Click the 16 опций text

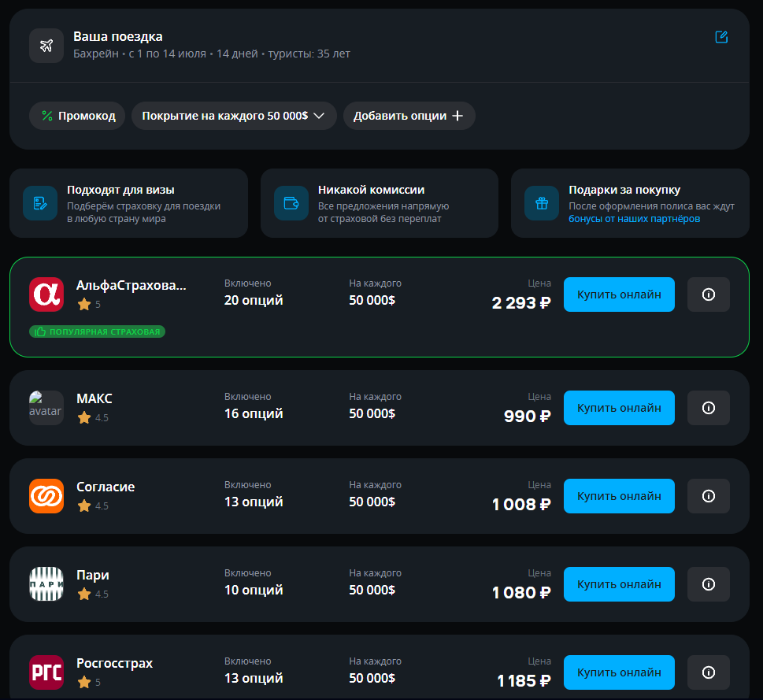coord(254,414)
